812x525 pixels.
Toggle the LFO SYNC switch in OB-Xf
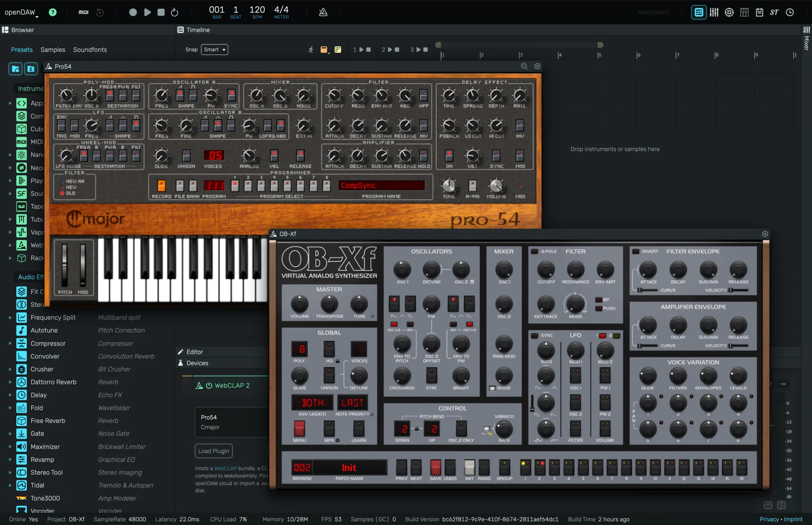click(535, 336)
